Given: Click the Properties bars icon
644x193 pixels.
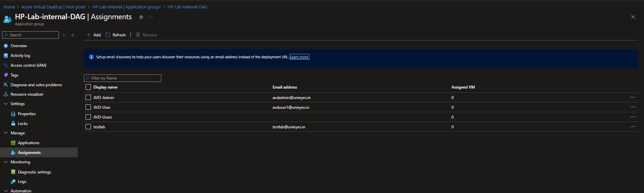Looking at the screenshot, I should (13, 114).
